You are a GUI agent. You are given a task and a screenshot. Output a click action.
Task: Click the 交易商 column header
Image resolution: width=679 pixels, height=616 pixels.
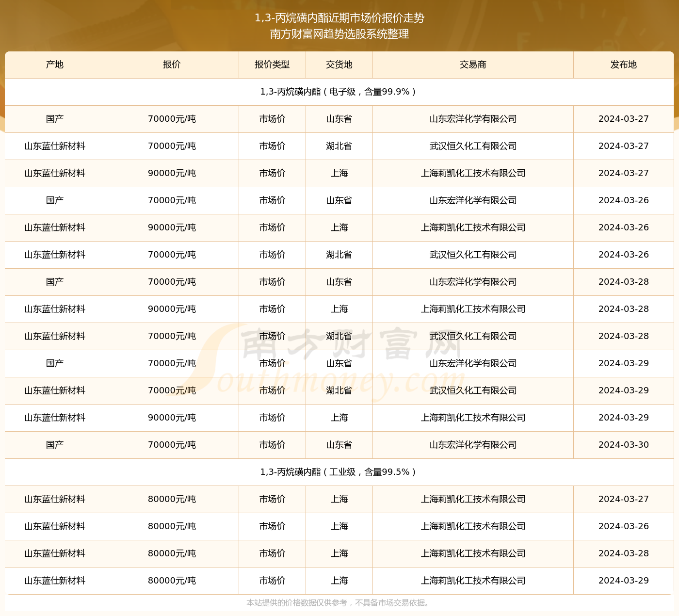point(473,65)
